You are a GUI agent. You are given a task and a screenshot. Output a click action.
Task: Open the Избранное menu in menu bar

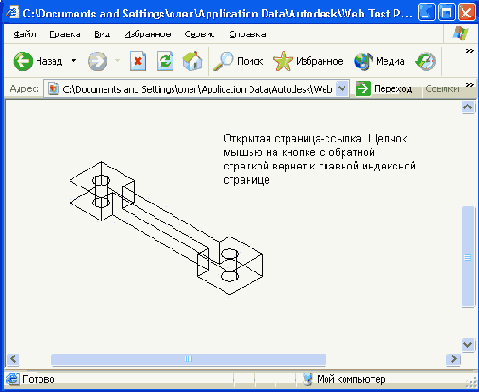pyautogui.click(x=148, y=34)
